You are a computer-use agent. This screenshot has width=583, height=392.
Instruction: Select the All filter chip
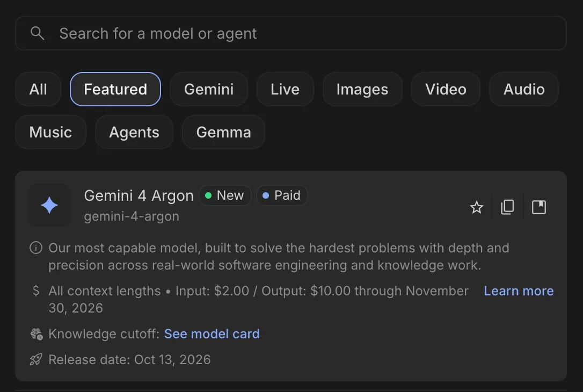(38, 89)
